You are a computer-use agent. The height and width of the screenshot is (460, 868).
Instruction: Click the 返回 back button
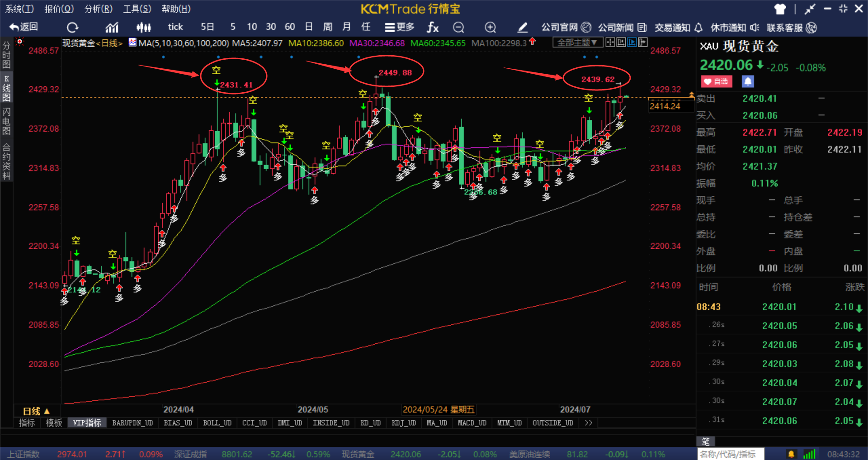24,27
